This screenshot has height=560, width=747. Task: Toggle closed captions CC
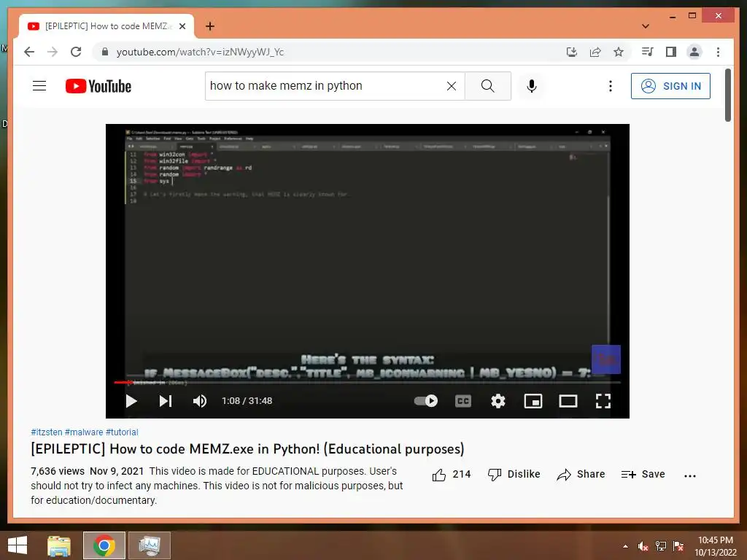point(463,401)
